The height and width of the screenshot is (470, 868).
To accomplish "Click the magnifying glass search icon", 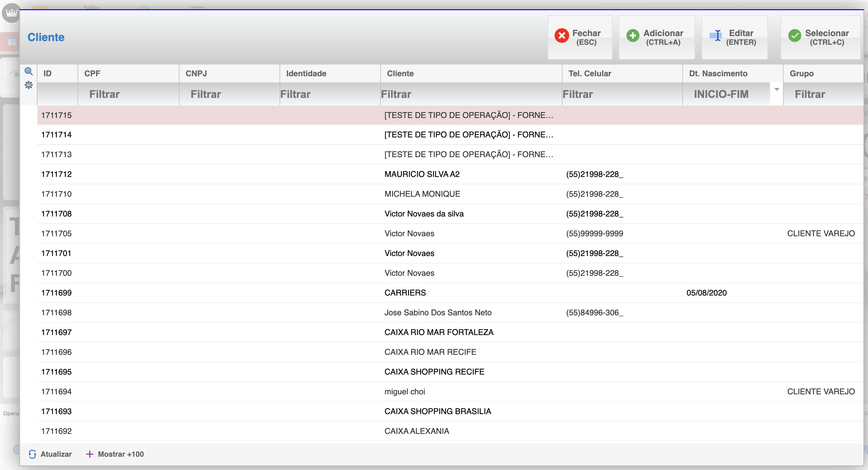I will (x=29, y=71).
